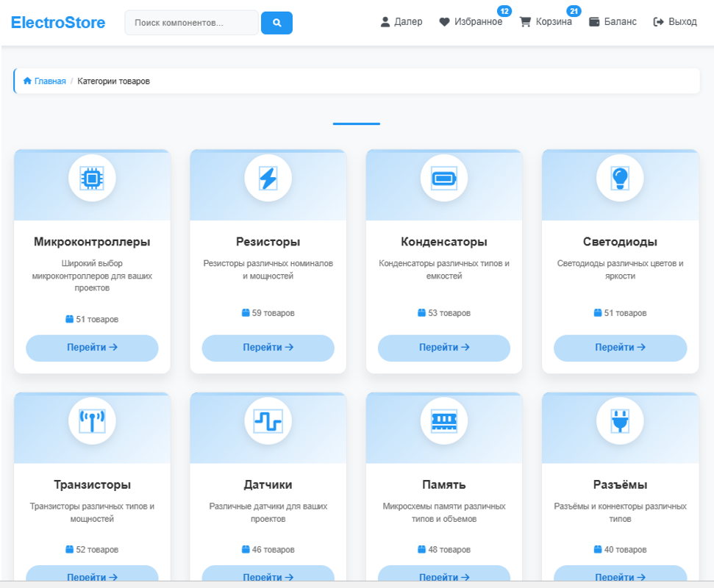Click the 52 товаров count
This screenshot has width=714, height=588.
pos(97,550)
